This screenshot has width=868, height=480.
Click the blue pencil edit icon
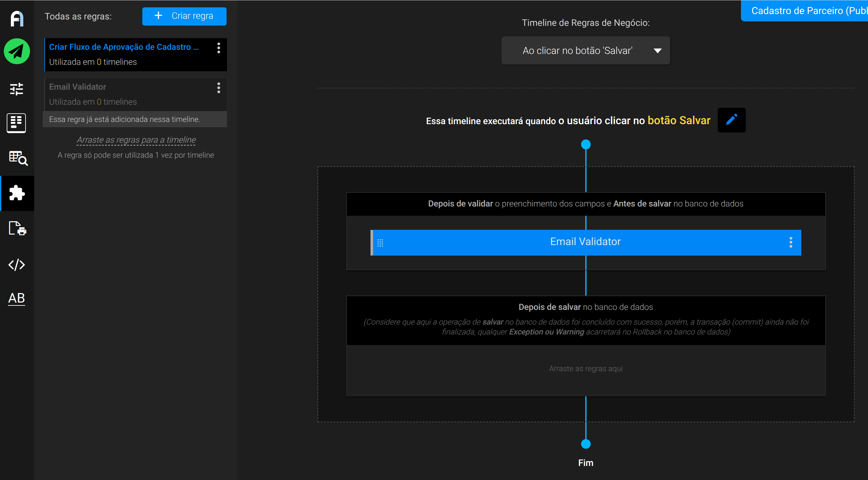click(731, 120)
